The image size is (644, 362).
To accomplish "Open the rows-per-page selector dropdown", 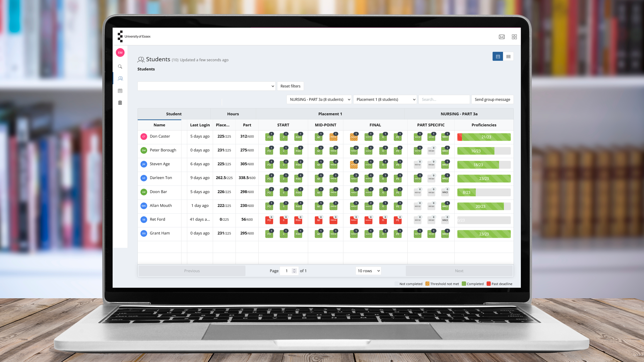I will pos(368,271).
